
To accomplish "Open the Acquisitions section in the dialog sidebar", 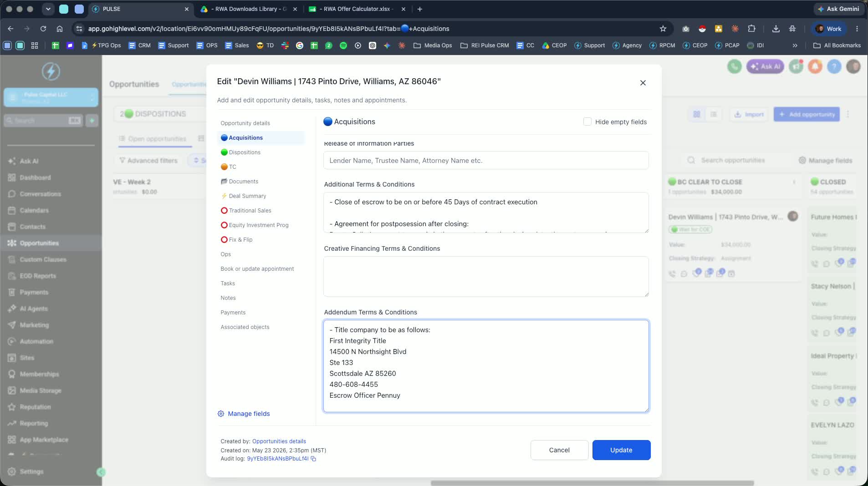I will click(x=261, y=138).
